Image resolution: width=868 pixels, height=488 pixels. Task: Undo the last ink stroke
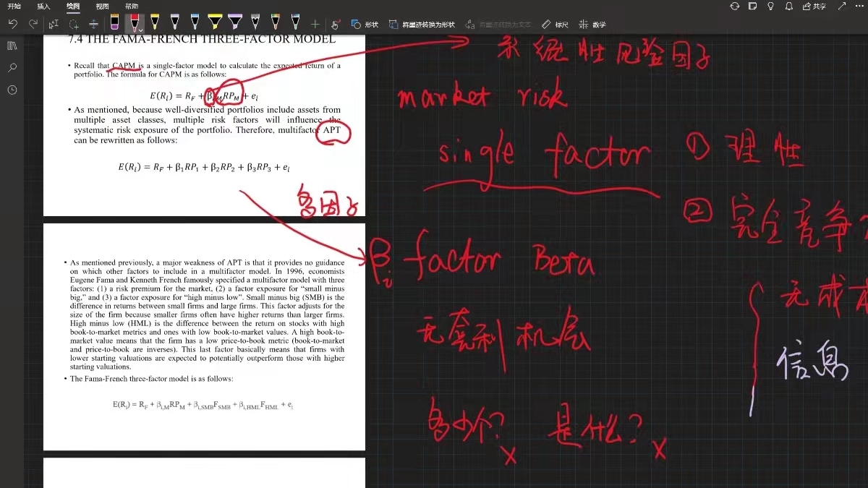click(13, 24)
